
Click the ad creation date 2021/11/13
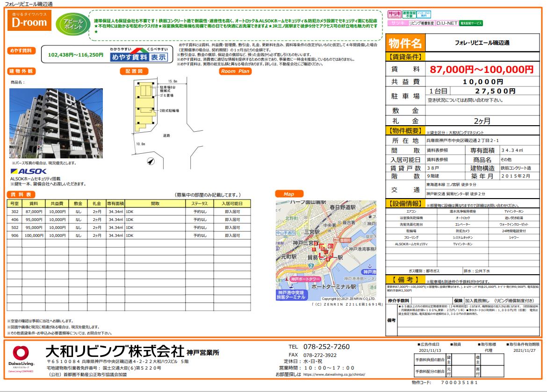coord(430,350)
